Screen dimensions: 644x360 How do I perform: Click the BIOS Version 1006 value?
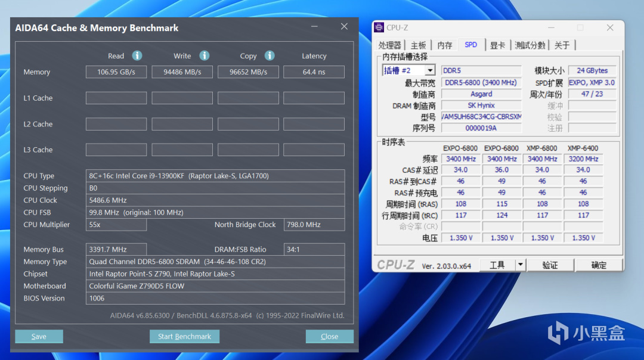pos(215,299)
